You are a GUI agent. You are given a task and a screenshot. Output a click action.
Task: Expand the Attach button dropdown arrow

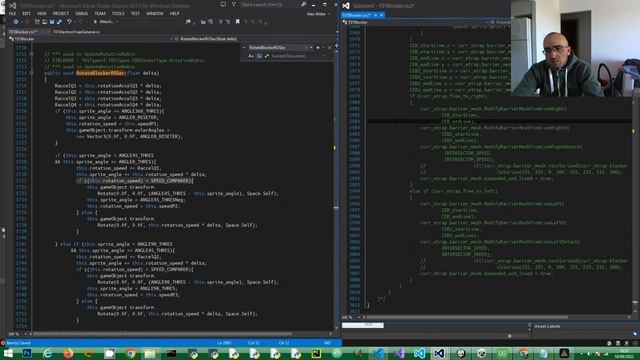[x=117, y=22]
